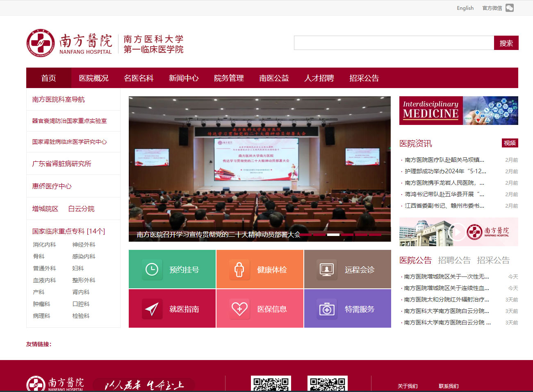Screen dimensions: 533x392
Task: Open notice 南方医院太和分院红外辐射治疗
Action: (x=446, y=299)
